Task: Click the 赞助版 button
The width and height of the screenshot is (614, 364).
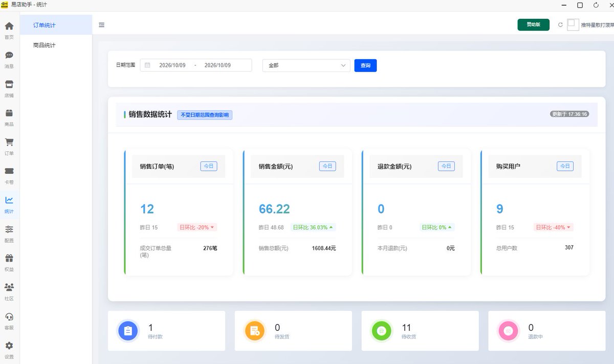Action: pos(534,25)
